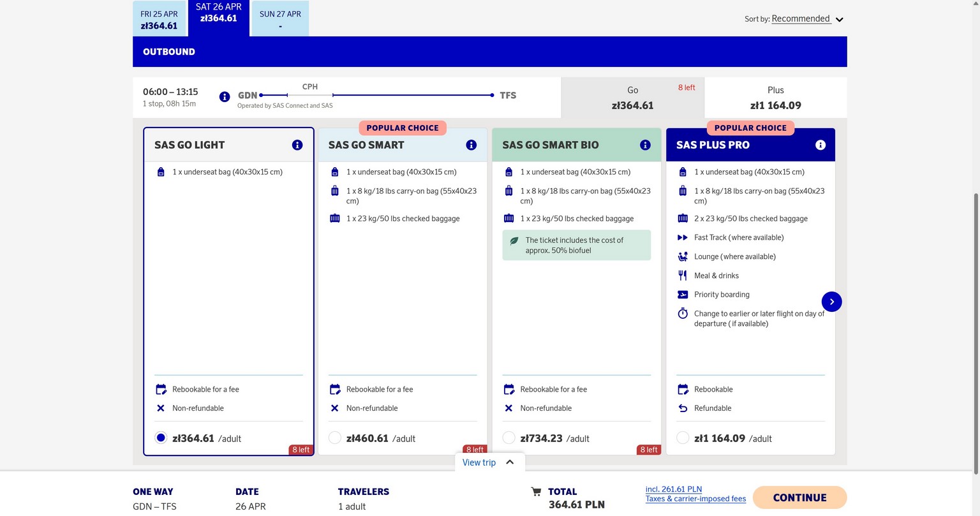Click the '1 stop, 08h 15m' text
The image size is (980, 516).
[169, 103]
